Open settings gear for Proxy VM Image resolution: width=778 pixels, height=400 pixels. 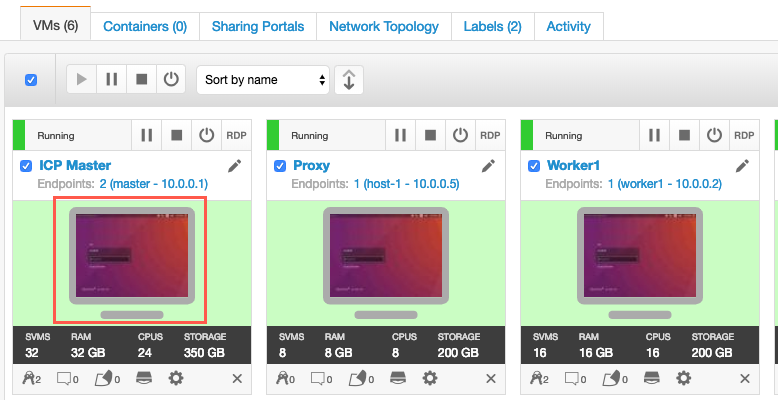pyautogui.click(x=430, y=379)
